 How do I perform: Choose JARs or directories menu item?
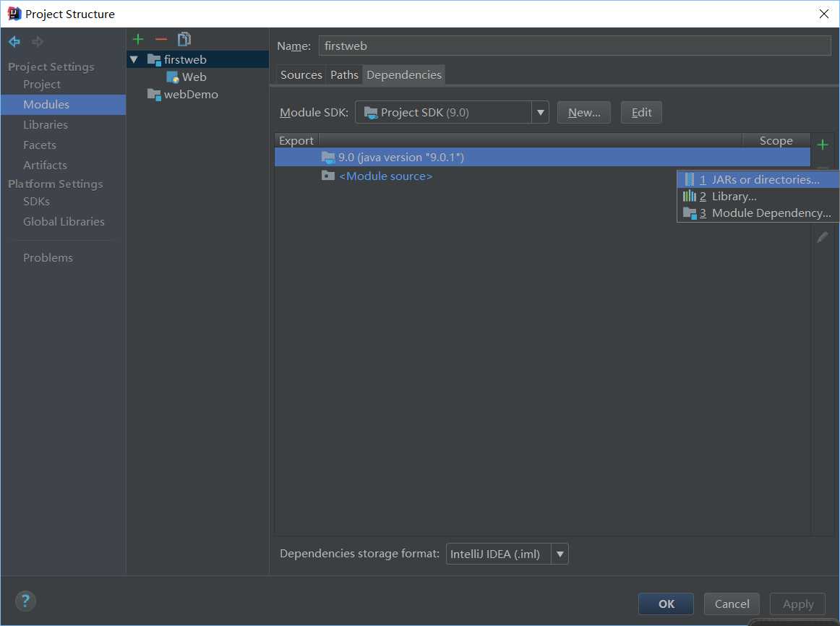(758, 179)
